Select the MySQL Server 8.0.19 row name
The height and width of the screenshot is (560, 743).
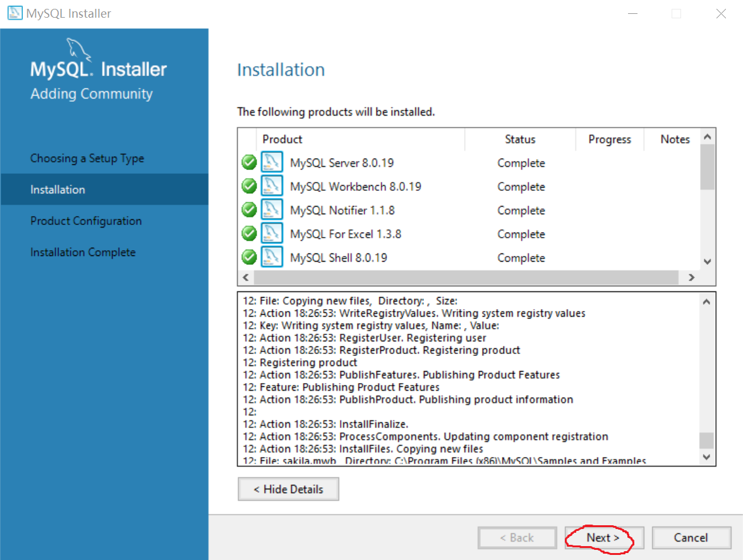coord(342,163)
